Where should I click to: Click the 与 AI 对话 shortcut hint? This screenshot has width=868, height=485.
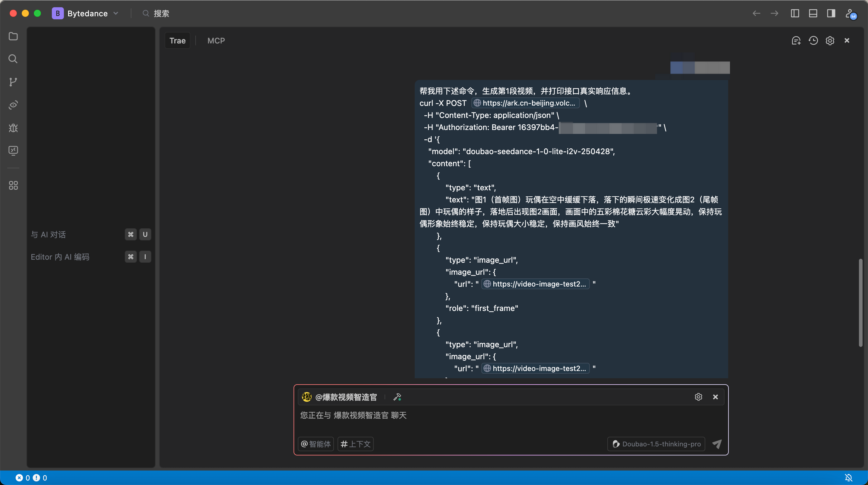coord(91,234)
